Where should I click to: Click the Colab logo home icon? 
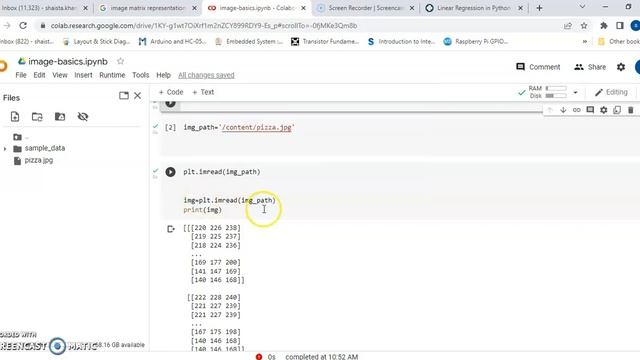(4, 66)
